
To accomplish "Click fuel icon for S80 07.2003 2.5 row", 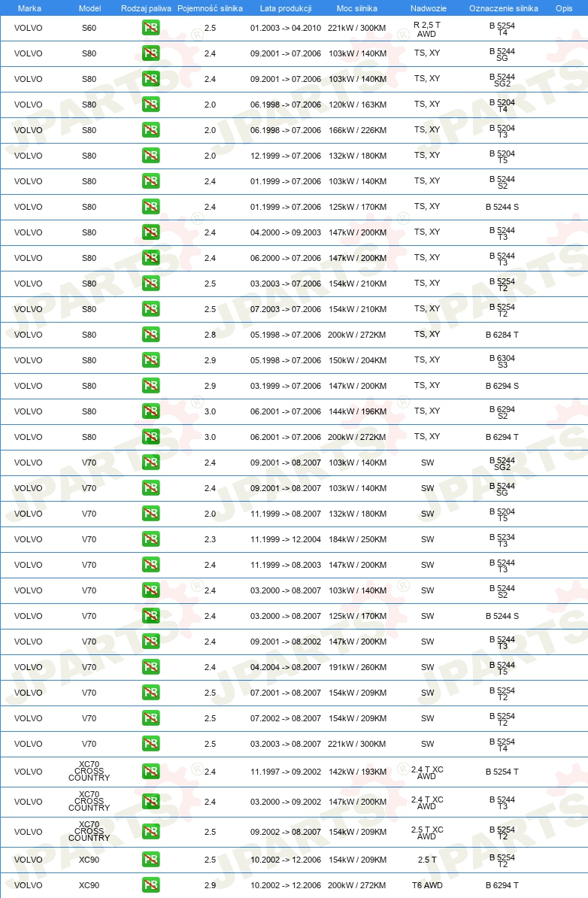I will 151,309.
